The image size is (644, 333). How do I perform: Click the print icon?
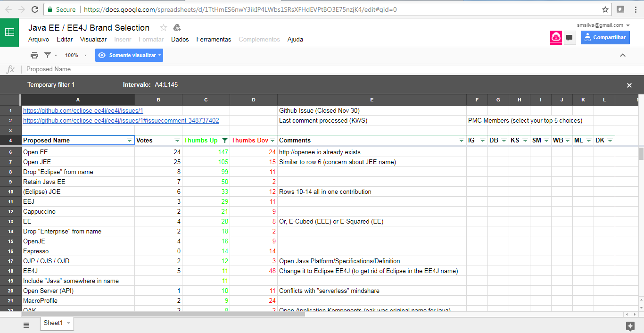coord(34,55)
